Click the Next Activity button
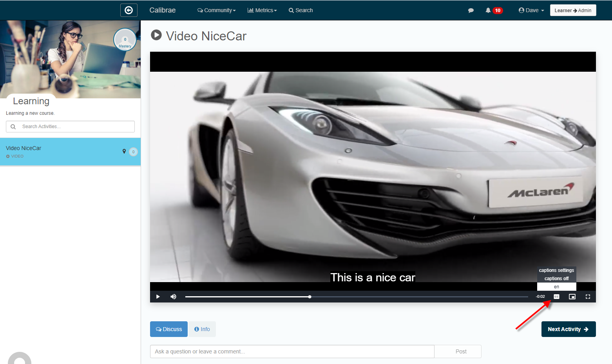The image size is (612, 364). [x=568, y=329]
